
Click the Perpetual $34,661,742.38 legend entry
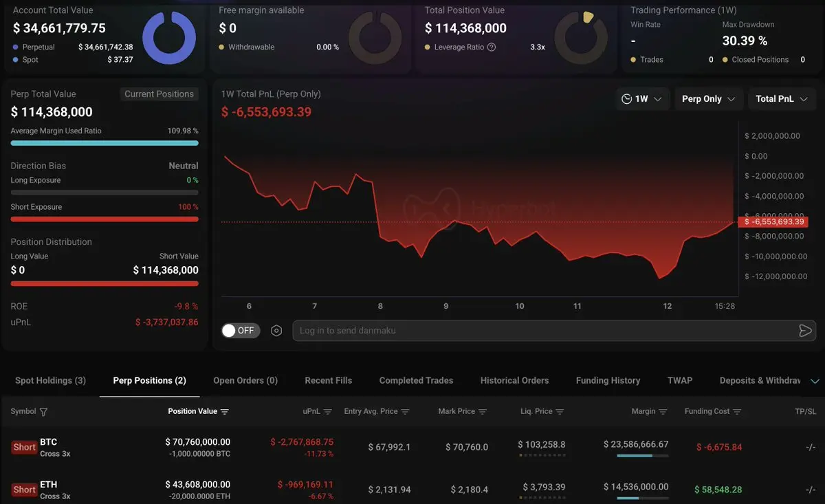click(x=73, y=47)
